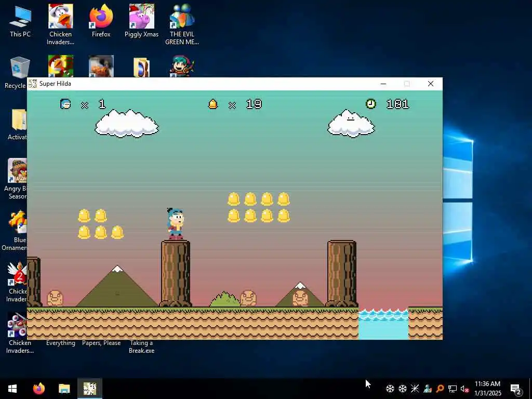This screenshot has height=399, width=532.
Task: Click the "Super Hilda" window title text
Action: [55, 84]
